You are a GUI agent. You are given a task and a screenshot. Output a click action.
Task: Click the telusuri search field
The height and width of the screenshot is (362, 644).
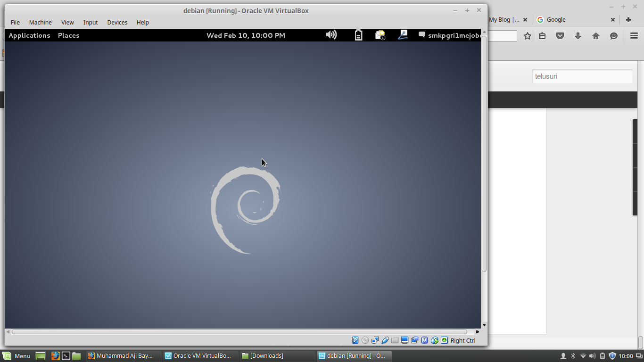pyautogui.click(x=582, y=76)
